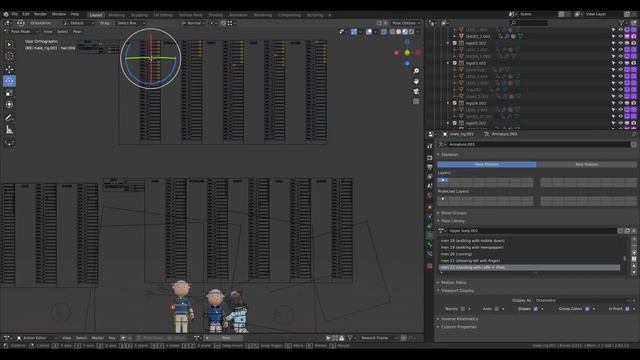This screenshot has height=360, width=640.
Task: Select solid viewport shading sphere icon
Action: tap(398, 31)
